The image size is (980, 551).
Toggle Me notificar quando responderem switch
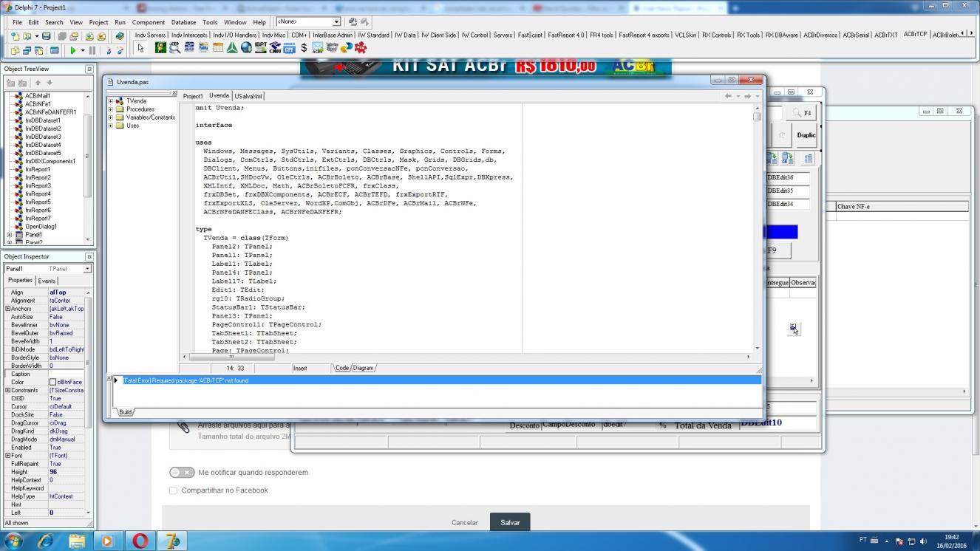pyautogui.click(x=181, y=472)
